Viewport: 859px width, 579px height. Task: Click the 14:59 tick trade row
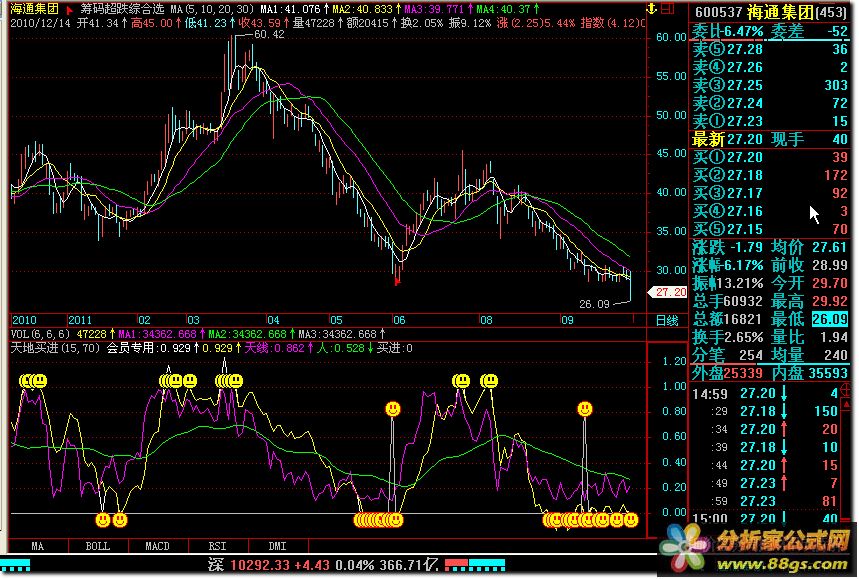pyautogui.click(x=765, y=393)
